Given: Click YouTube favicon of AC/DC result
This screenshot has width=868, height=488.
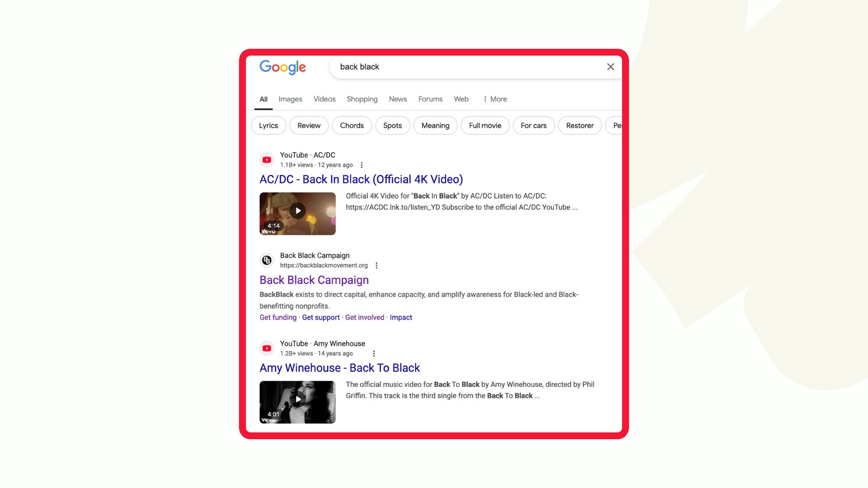Looking at the screenshot, I should (267, 160).
